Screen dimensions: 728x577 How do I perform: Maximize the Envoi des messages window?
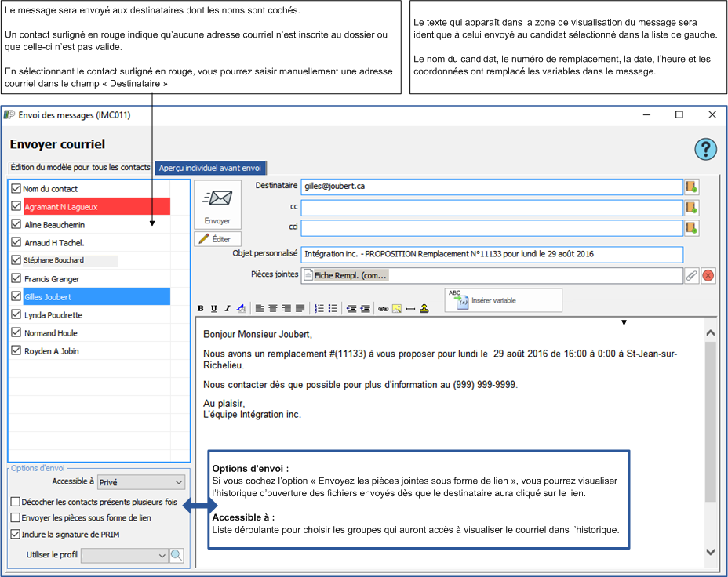[x=679, y=114]
